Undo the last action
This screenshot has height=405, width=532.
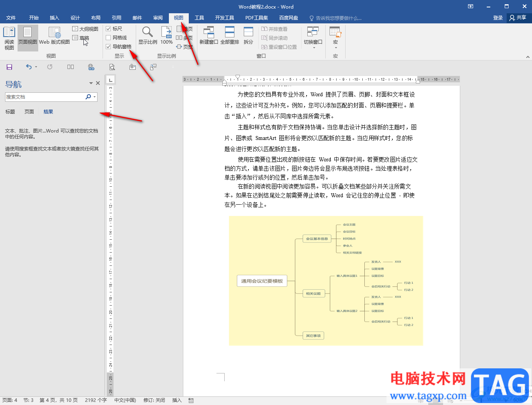point(29,67)
